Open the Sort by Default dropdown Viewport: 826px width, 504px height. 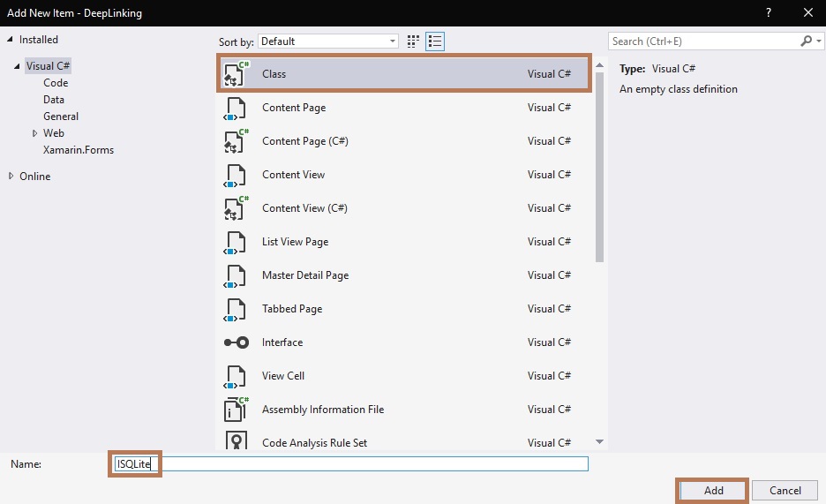click(x=327, y=41)
